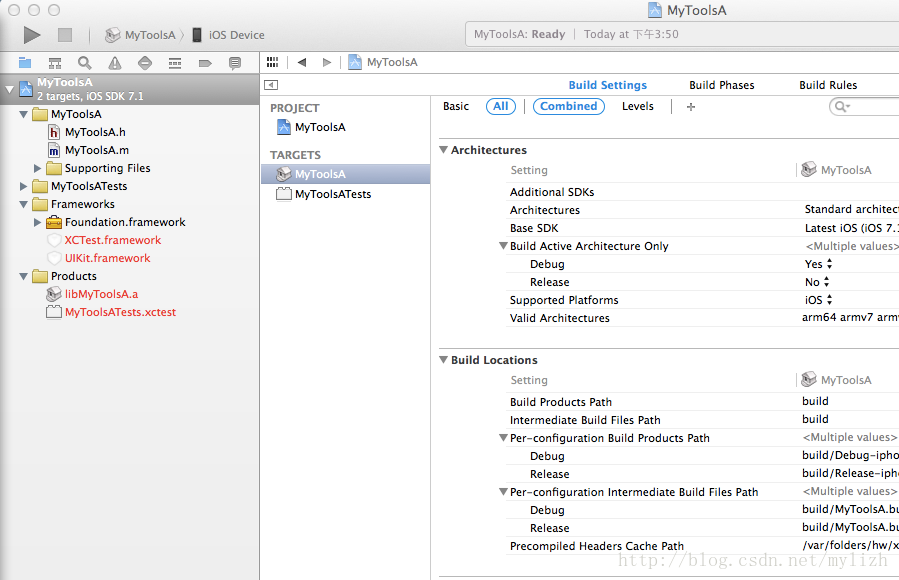Select the Basic settings filter
The height and width of the screenshot is (580, 899).
pos(456,106)
